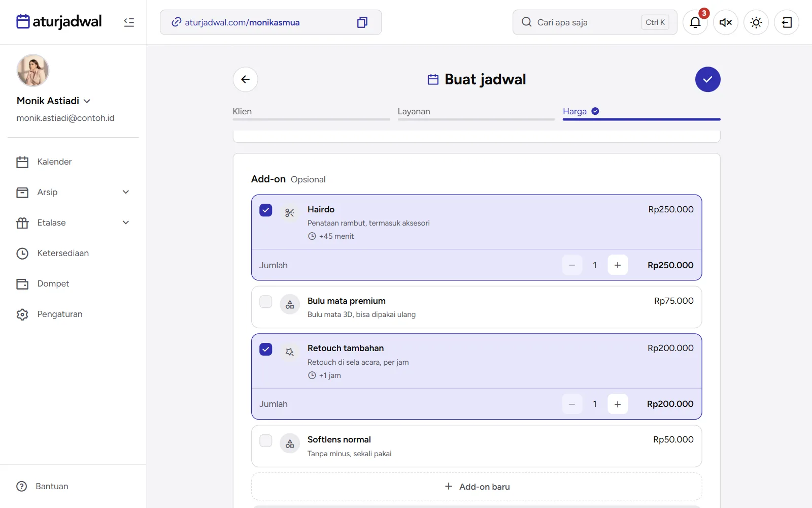The image size is (812, 508).
Task: Decrease Retouch tambahan quantity with minus
Action: [572, 404]
